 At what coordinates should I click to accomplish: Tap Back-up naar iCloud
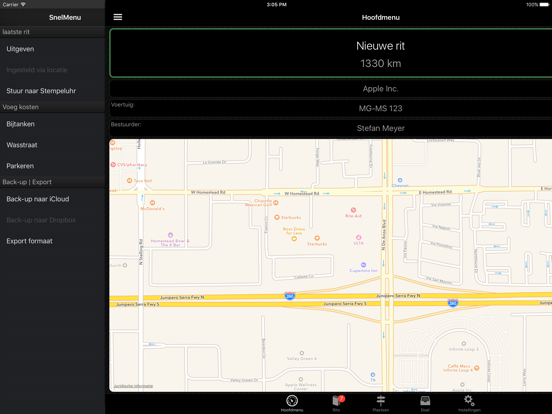52,199
